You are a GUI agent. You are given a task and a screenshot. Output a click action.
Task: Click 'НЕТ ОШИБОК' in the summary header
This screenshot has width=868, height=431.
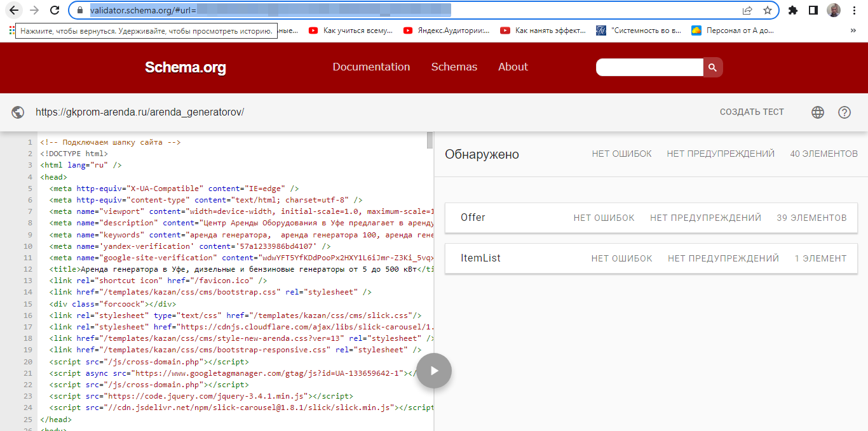(x=621, y=154)
